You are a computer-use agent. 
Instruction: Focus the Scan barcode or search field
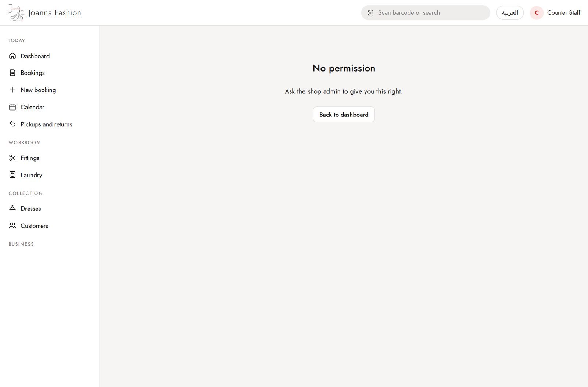(426, 13)
